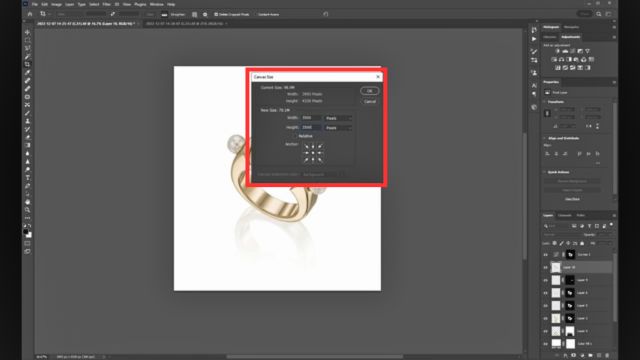The image size is (640, 360).
Task: Click lock all layer icon
Action: [x=582, y=243]
